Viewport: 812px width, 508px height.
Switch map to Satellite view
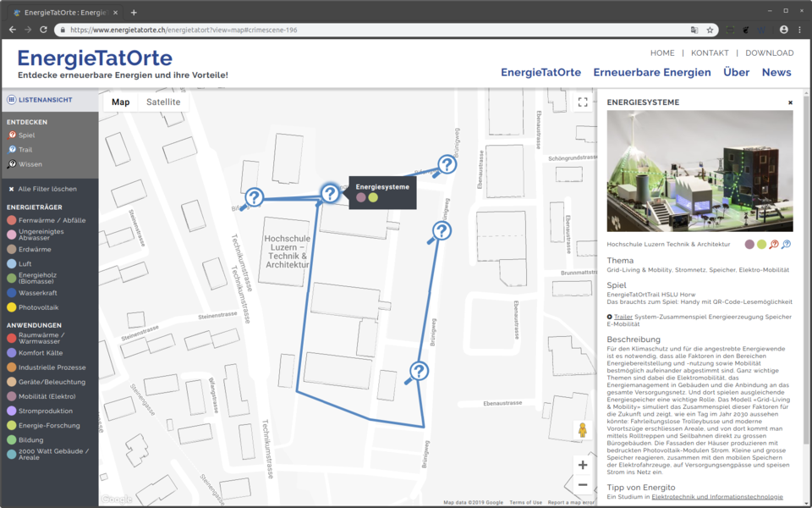coord(163,102)
